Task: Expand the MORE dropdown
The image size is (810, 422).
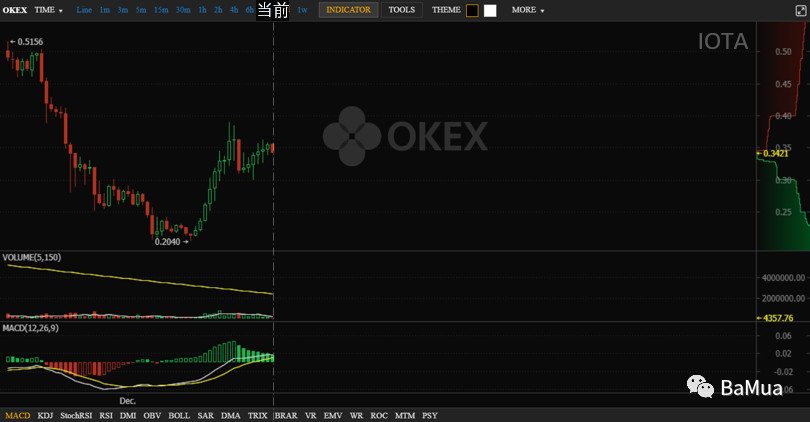Action: click(x=527, y=10)
